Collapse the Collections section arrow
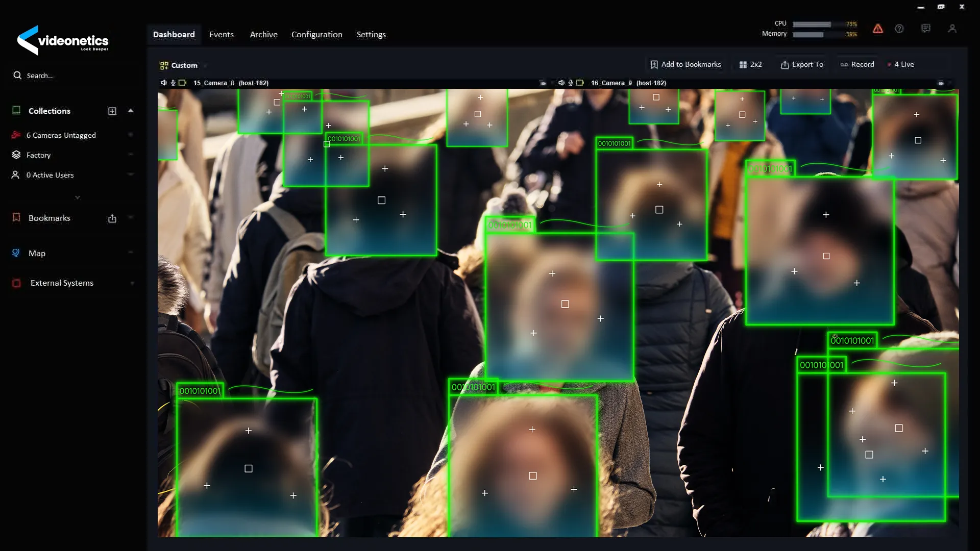 (x=131, y=111)
